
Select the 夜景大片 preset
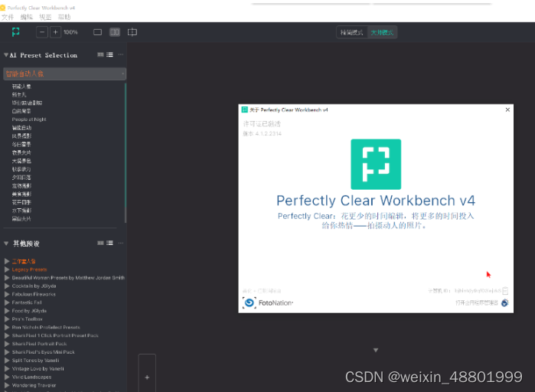click(x=21, y=152)
